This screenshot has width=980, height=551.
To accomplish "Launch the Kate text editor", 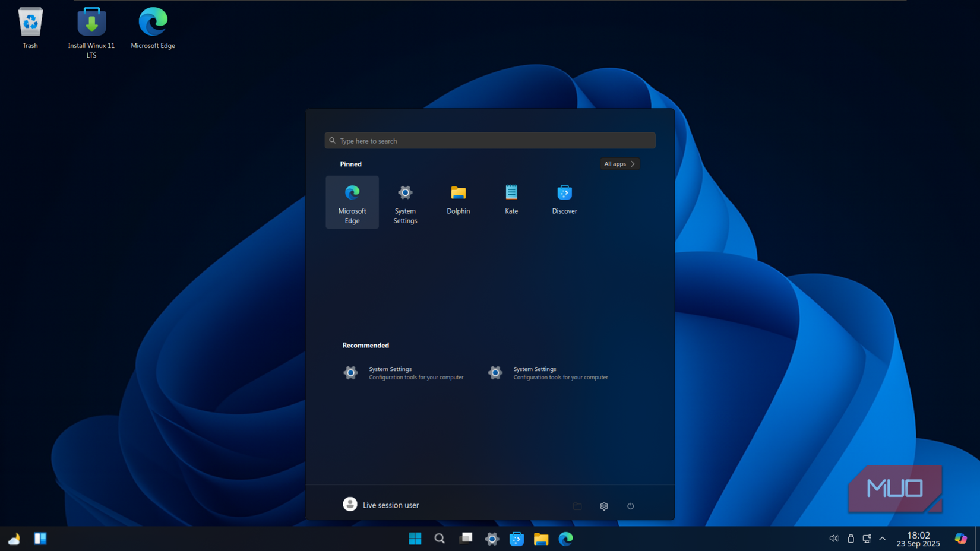I will 511,199.
